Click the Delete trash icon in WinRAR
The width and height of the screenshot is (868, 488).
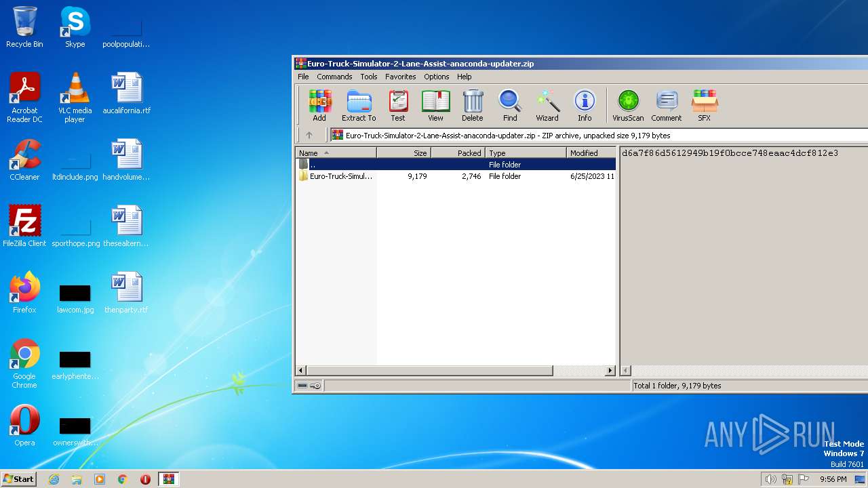[x=473, y=106]
